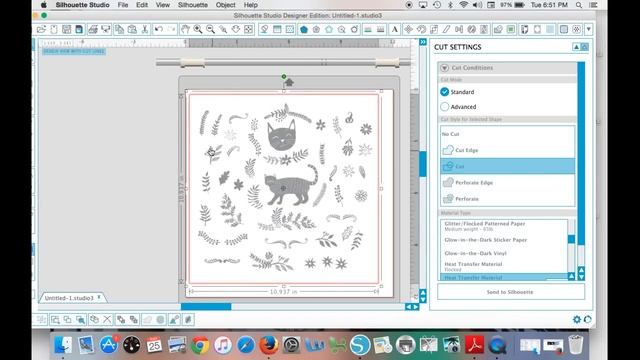Choose the Perforate Edge style
The height and width of the screenshot is (360, 640).
tap(508, 182)
